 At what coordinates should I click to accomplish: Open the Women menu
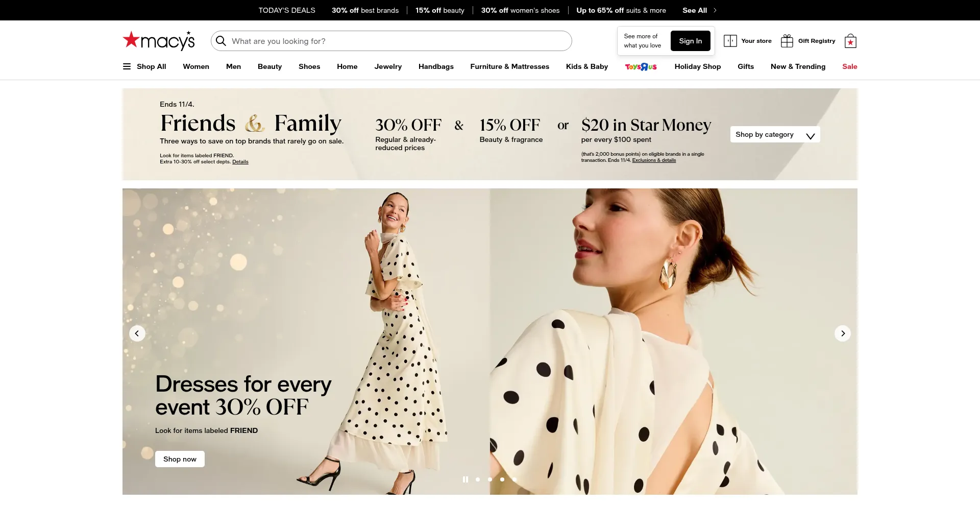(x=196, y=66)
